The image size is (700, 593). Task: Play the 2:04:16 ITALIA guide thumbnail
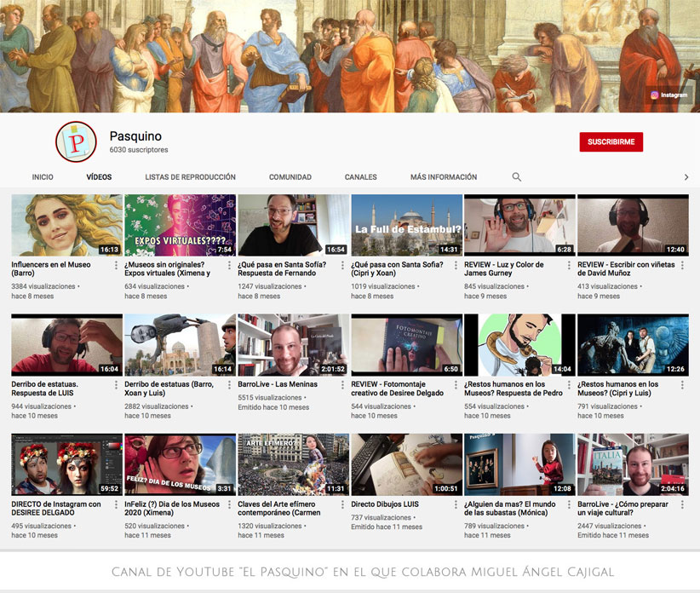[x=633, y=464]
